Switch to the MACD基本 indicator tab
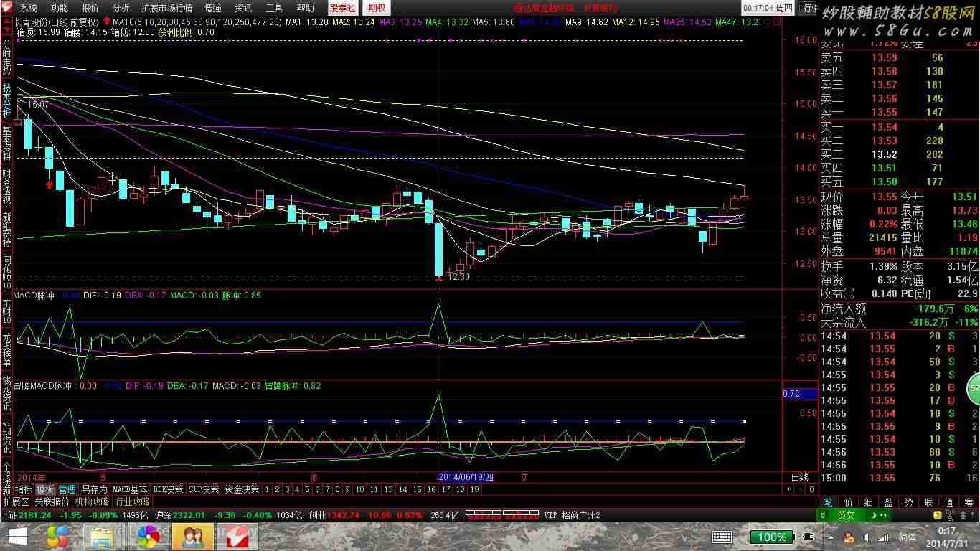This screenshot has height=551, width=980. click(x=130, y=489)
